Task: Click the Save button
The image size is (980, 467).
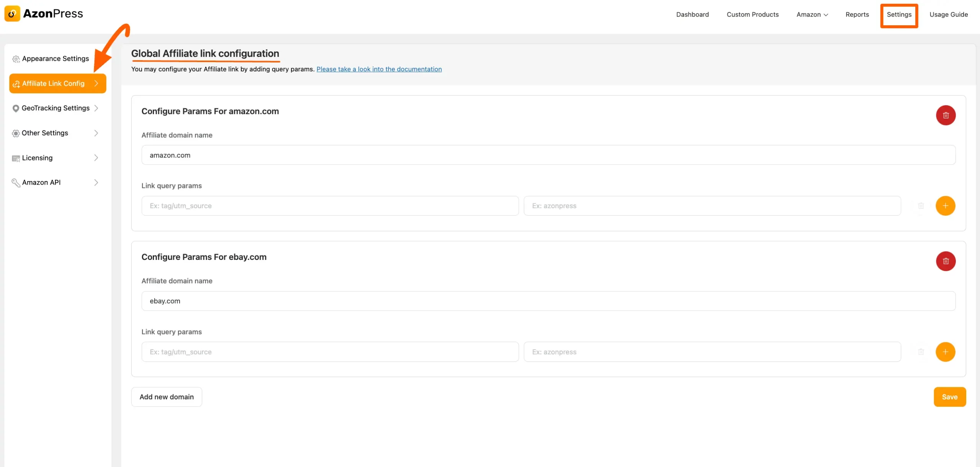Action: click(950, 397)
